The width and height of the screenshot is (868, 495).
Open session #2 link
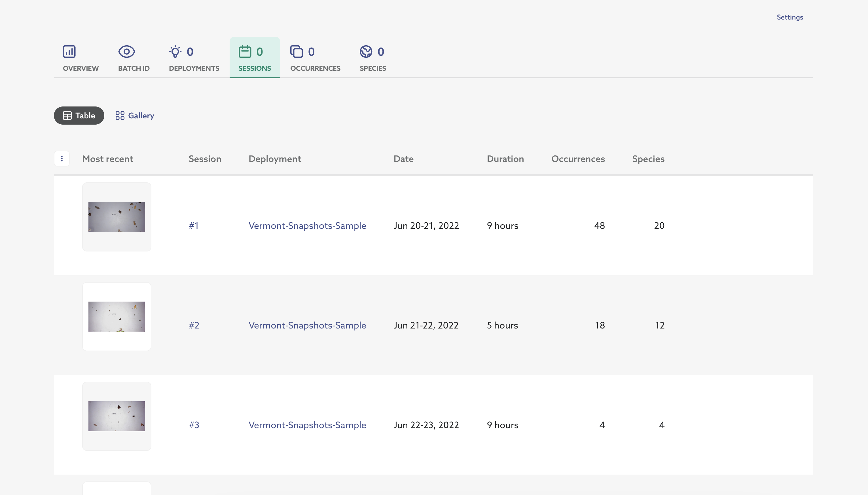click(x=194, y=325)
